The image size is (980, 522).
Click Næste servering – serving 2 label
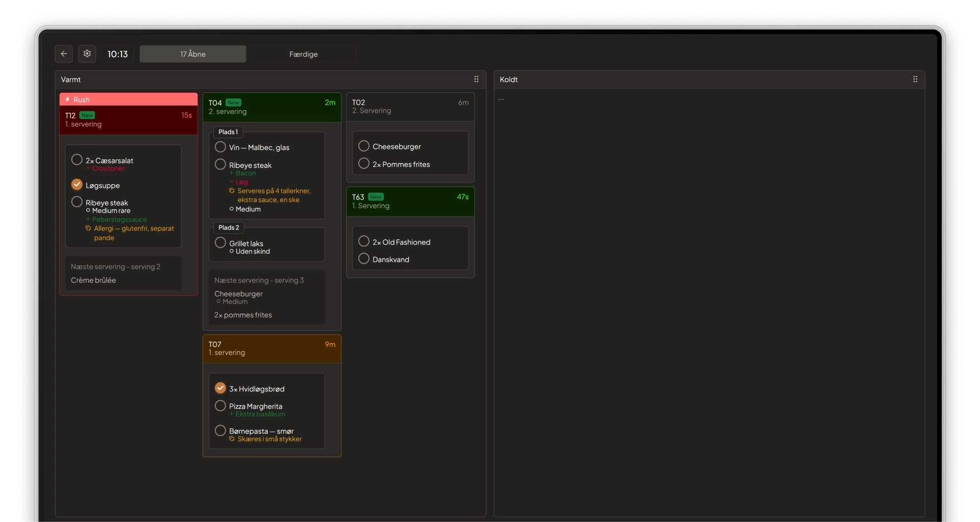coord(115,267)
